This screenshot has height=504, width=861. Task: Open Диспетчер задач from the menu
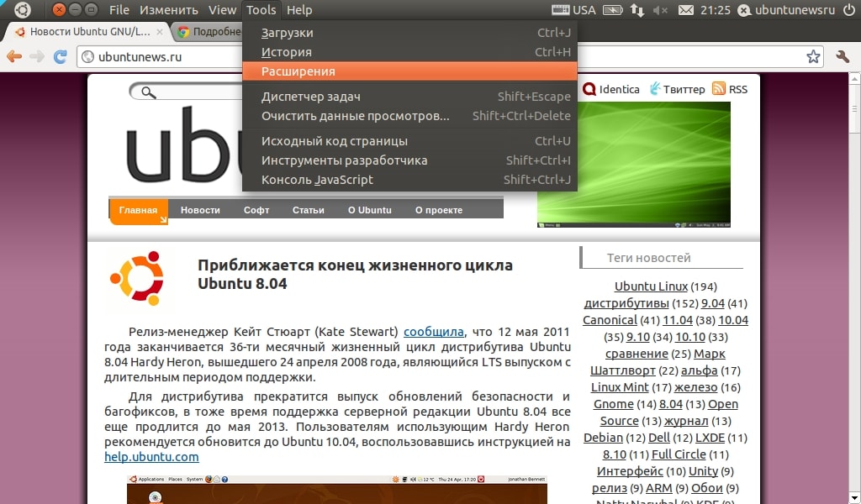click(409, 97)
